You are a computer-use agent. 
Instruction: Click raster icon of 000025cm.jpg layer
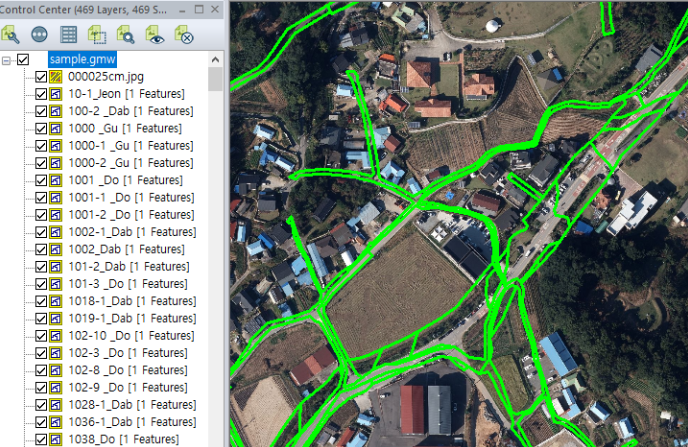pos(56,77)
